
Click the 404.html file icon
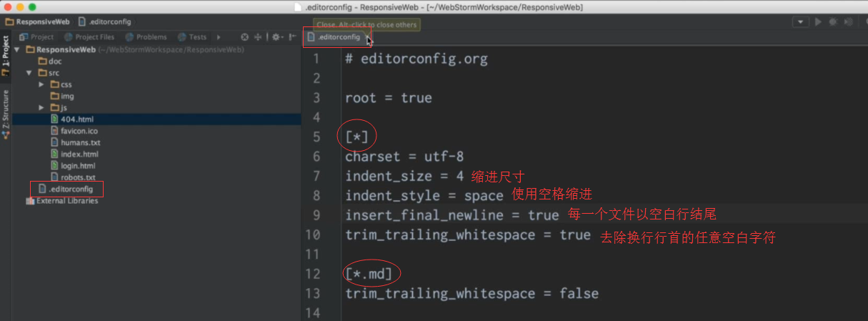pos(54,119)
